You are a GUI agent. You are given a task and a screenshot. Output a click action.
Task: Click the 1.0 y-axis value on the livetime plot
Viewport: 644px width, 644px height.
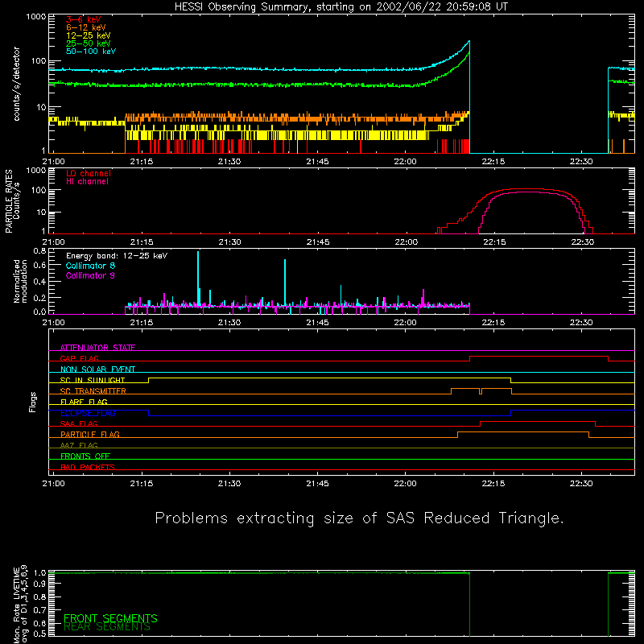39,573
